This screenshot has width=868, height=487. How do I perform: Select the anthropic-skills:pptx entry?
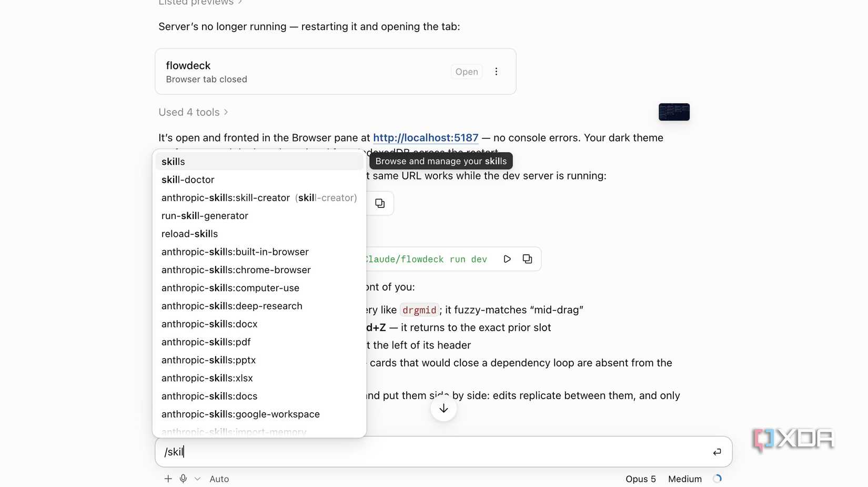coord(259,360)
